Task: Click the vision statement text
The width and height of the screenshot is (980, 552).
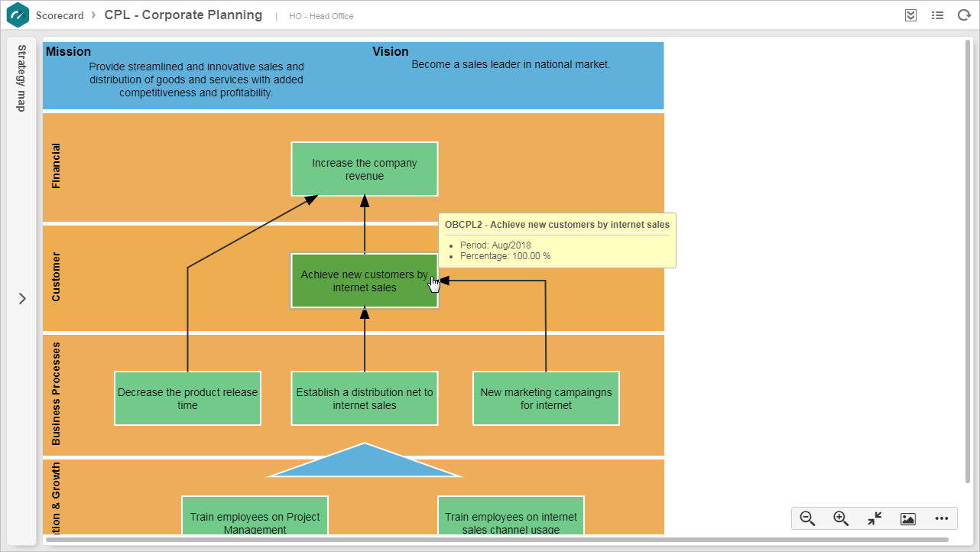Action: pyautogui.click(x=511, y=65)
